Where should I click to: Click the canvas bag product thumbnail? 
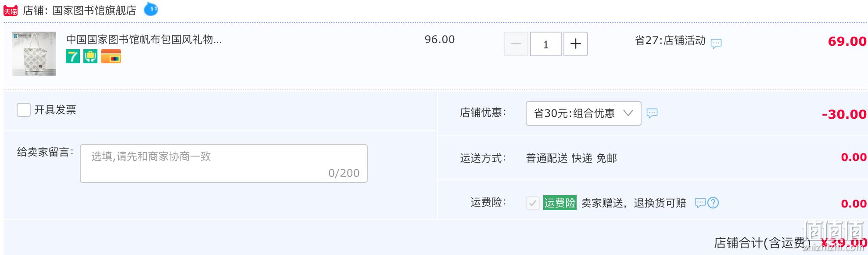point(34,54)
